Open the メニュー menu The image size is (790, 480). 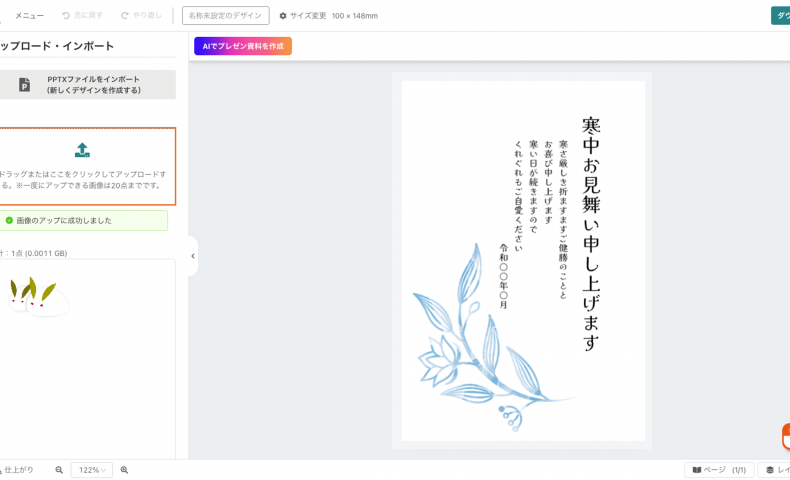[x=29, y=16]
